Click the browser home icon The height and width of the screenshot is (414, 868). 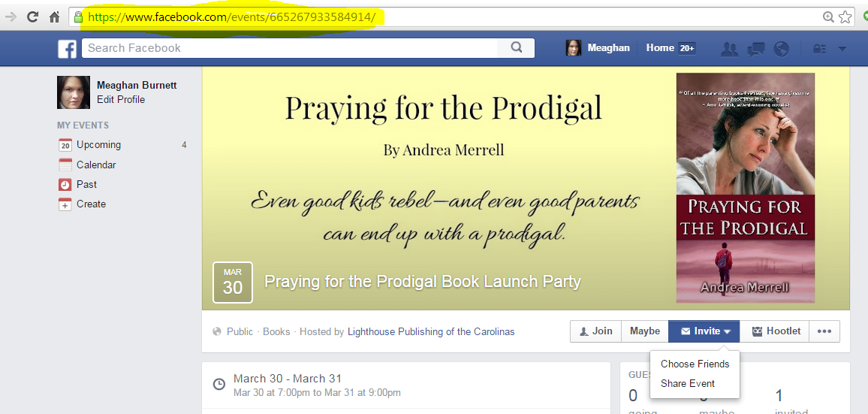point(54,17)
